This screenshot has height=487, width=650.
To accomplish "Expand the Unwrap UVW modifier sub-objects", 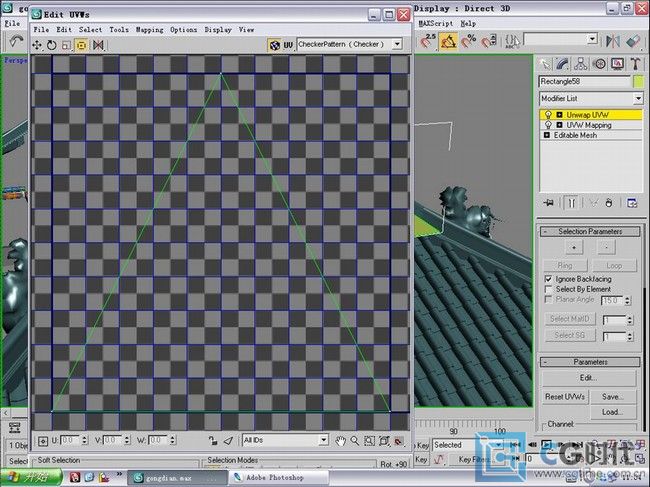I will pyautogui.click(x=559, y=115).
